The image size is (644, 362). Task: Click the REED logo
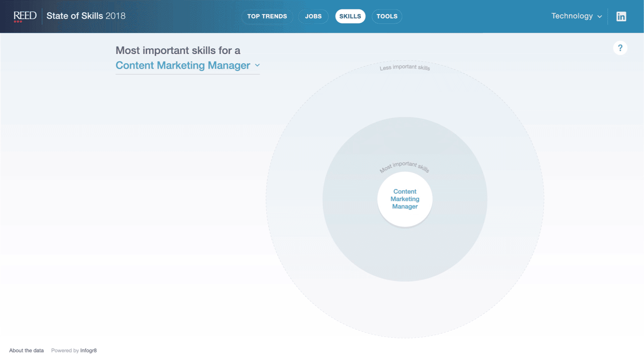click(25, 16)
